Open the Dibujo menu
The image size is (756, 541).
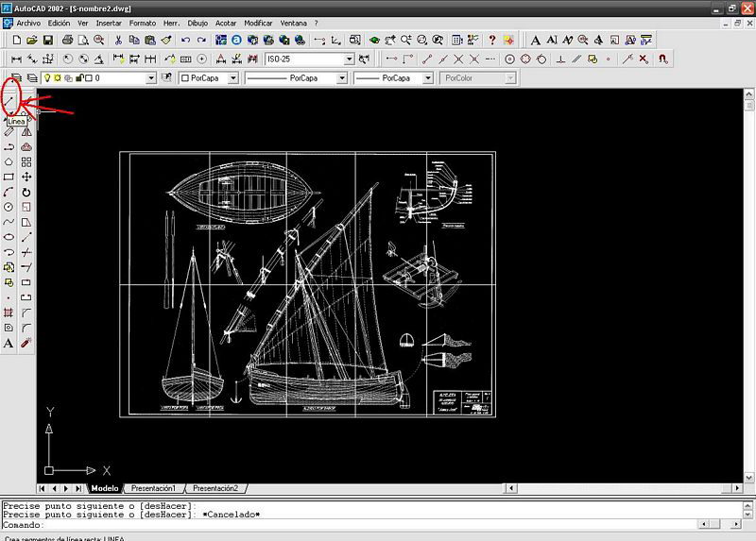[x=198, y=23]
